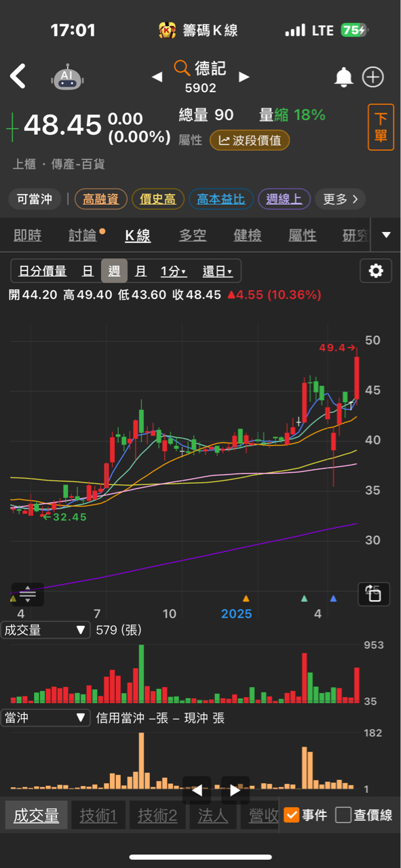Viewport: 401px width, 868px height.
Task: Open the AI robot assistant
Action: 67,77
